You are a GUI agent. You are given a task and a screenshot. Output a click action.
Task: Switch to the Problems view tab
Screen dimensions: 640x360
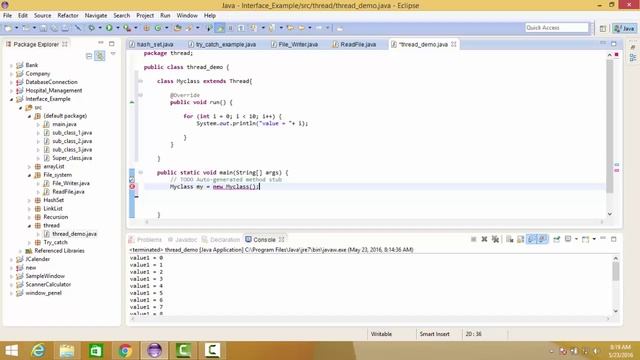145,240
